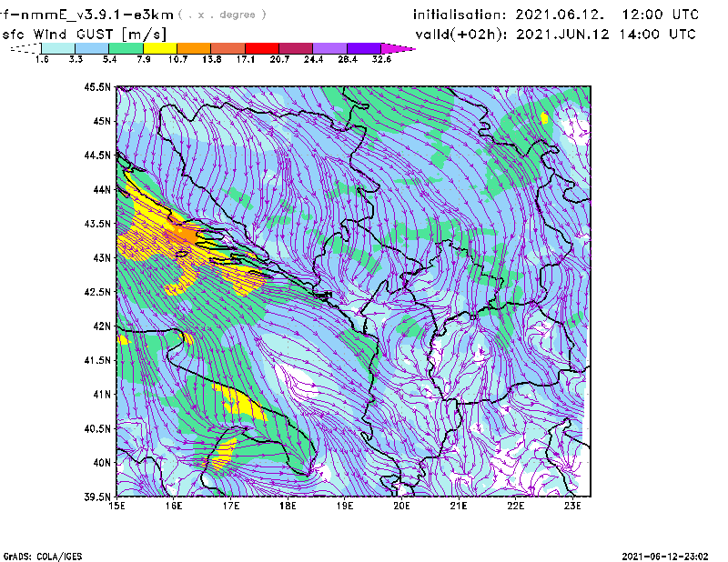The height and width of the screenshot is (562, 728).
Task: Click the '16E' longitude label
Action: pos(174,506)
